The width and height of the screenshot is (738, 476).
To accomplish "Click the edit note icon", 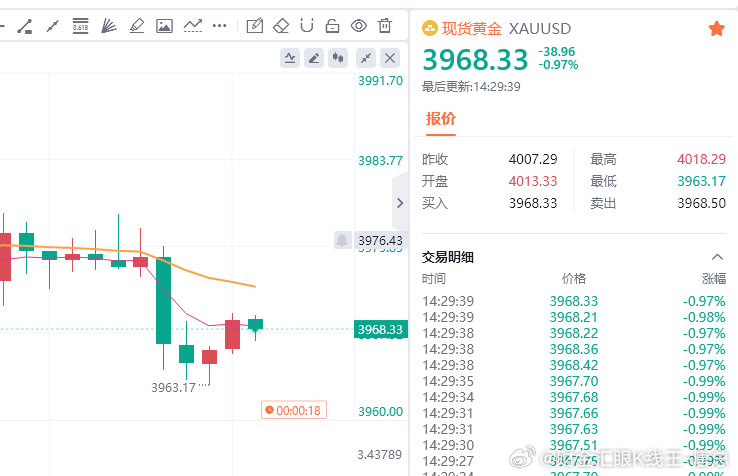I will [x=255, y=25].
